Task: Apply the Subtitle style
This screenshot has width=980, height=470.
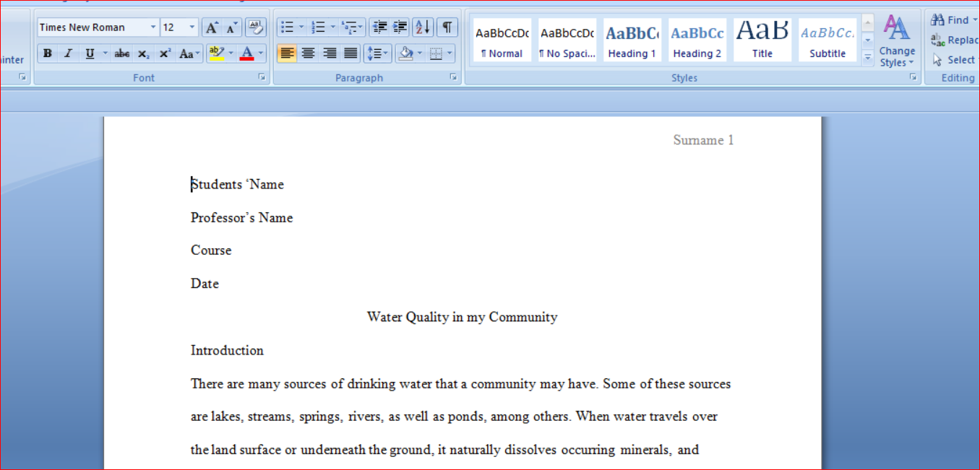Action: click(828, 40)
